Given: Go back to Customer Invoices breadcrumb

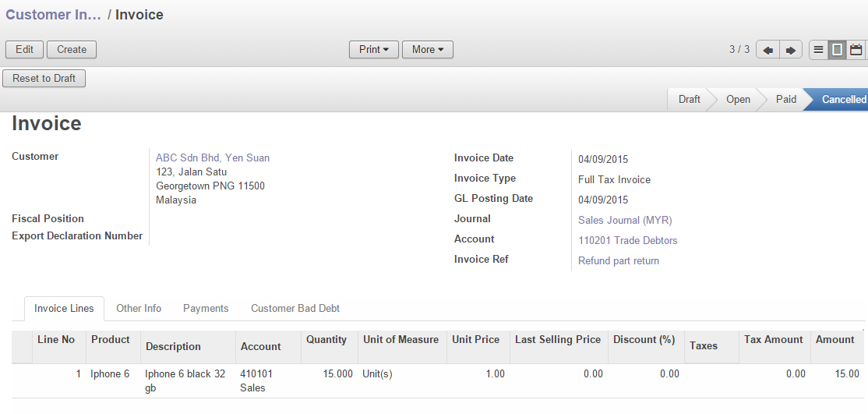Looking at the screenshot, I should click(x=53, y=15).
